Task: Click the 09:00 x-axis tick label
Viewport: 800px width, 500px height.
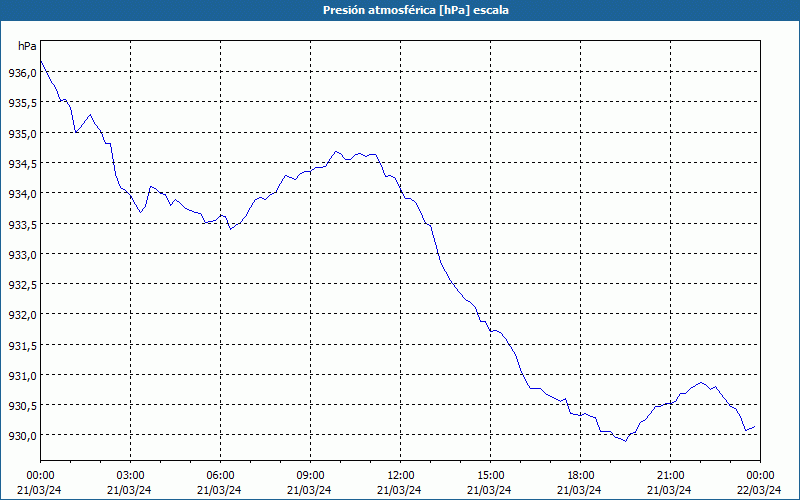Action: pos(310,476)
